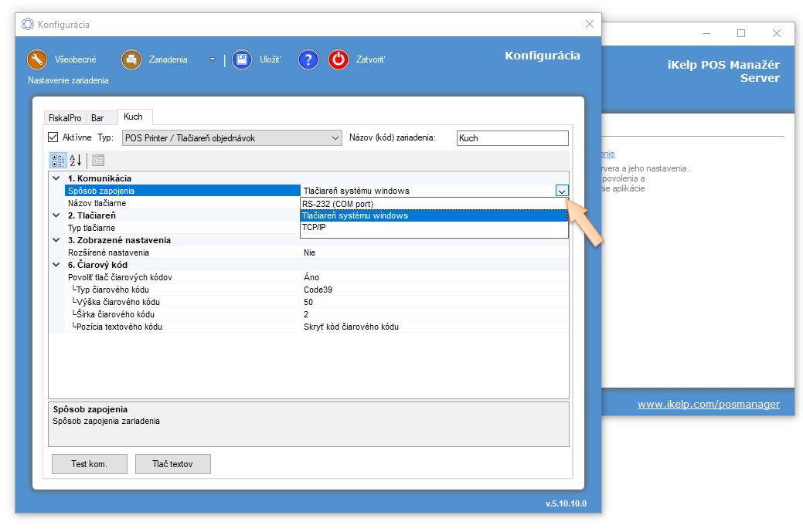Switch to the Bar tab
Viewport: 803px width, 532px height.
pos(97,118)
